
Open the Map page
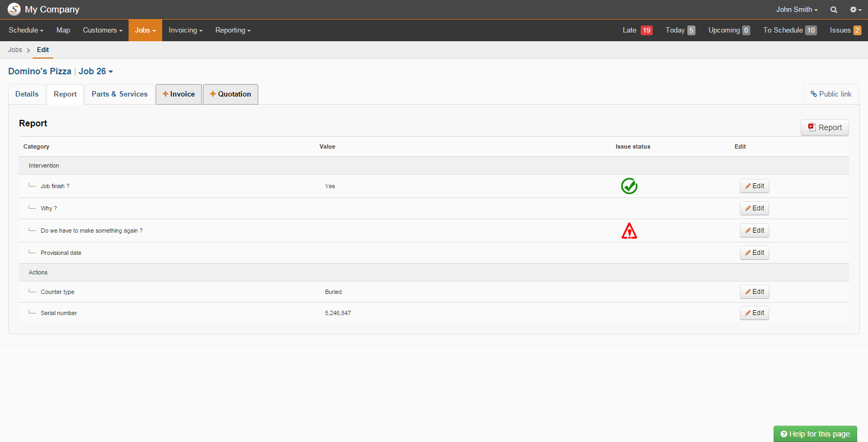click(x=63, y=30)
